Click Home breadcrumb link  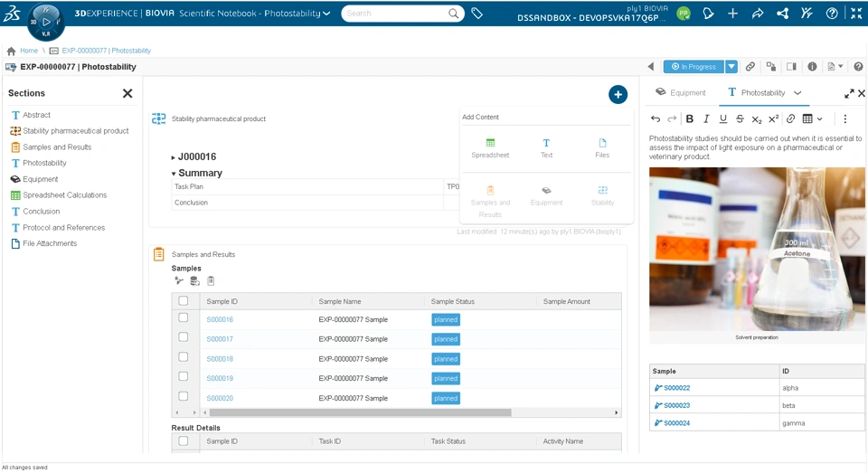(x=29, y=51)
